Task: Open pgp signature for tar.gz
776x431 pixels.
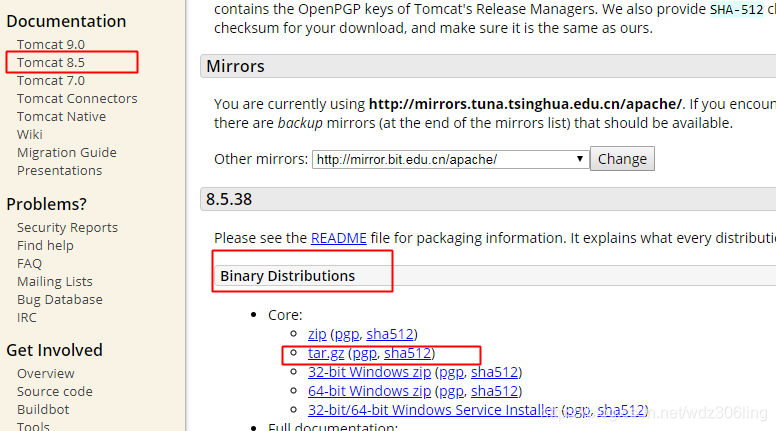Action: [365, 353]
